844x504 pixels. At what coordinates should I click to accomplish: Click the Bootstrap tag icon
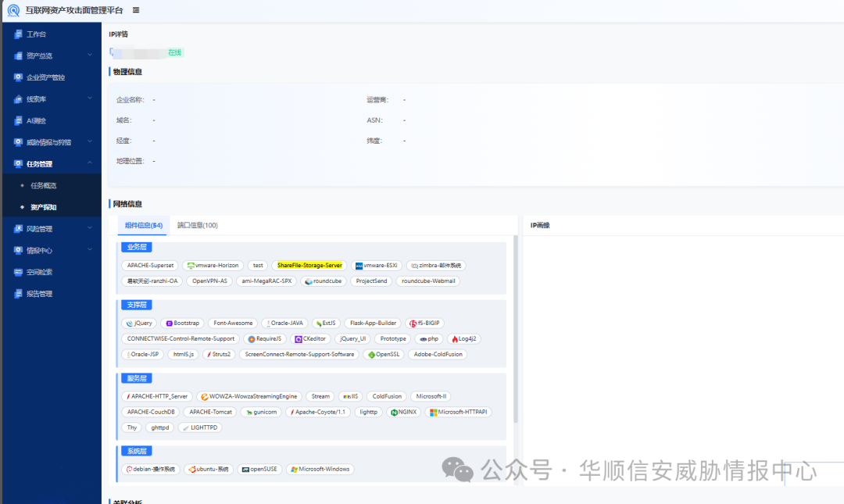(x=169, y=323)
